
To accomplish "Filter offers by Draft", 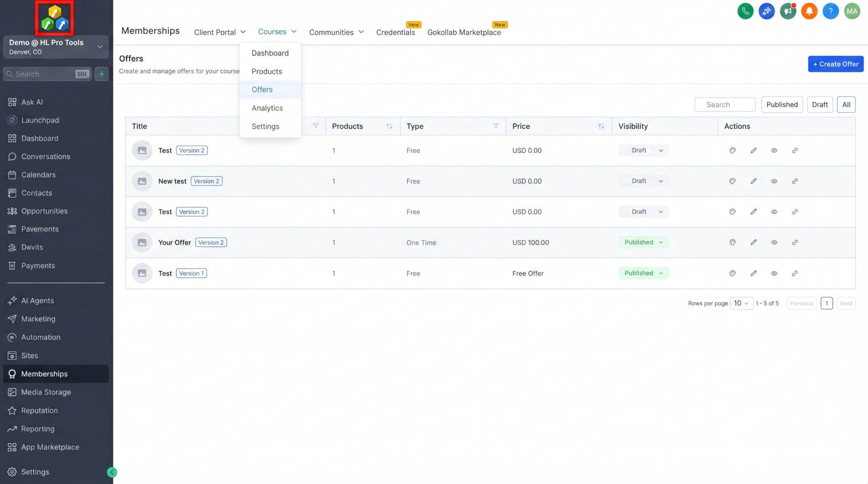I will click(820, 105).
